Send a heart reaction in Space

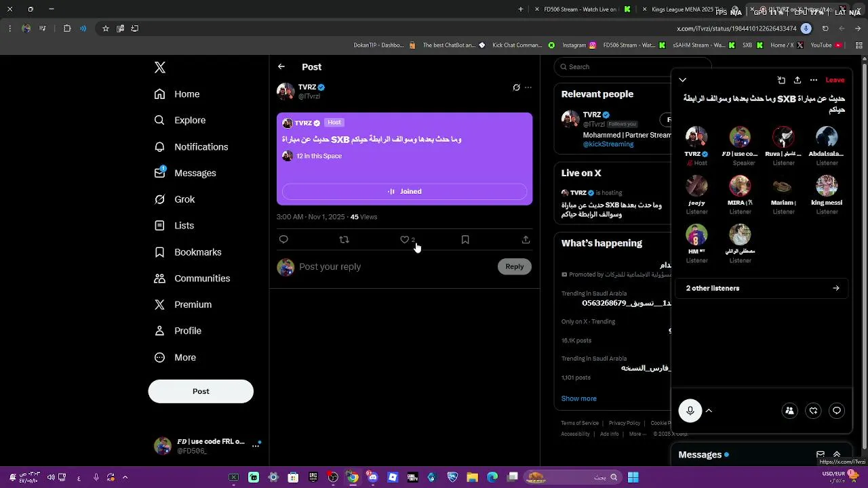814,410
